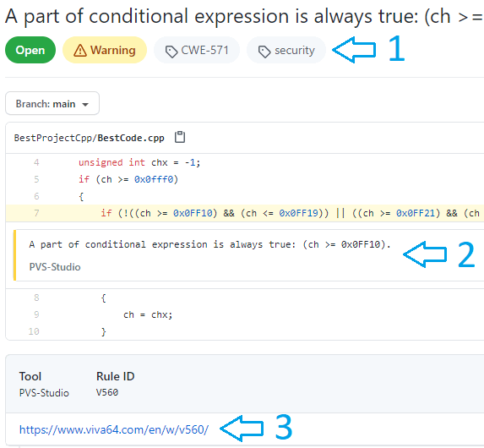The height and width of the screenshot is (448, 484).
Task: Click the blue arrow pointing at the viva64 link
Action: [242, 429]
